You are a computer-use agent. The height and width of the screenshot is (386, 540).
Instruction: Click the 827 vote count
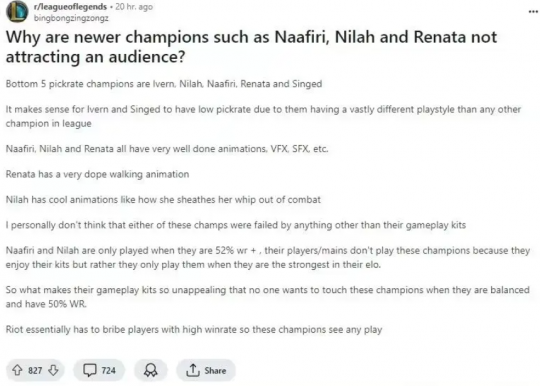[x=35, y=371]
